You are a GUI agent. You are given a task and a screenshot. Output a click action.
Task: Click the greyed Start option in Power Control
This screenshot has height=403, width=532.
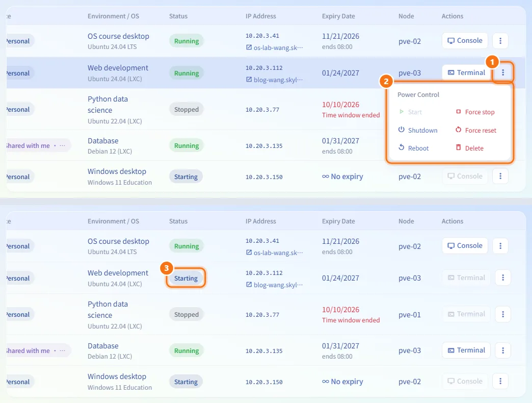pos(410,112)
